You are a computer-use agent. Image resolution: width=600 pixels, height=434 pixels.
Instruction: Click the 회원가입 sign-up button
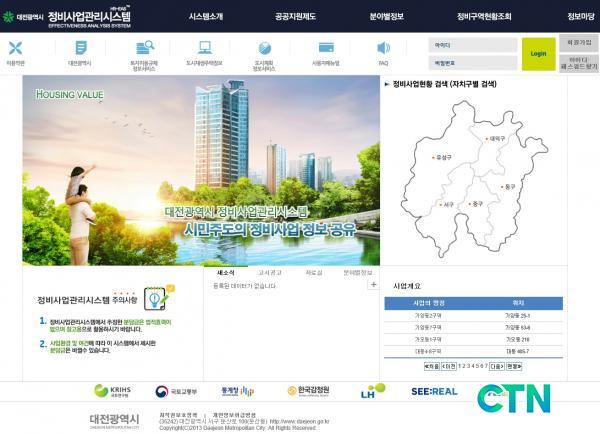click(579, 43)
